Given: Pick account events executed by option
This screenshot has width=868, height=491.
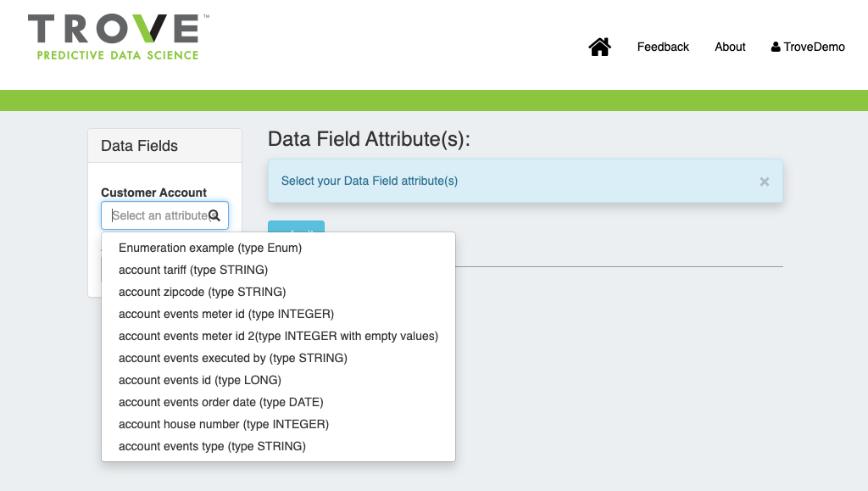Looking at the screenshot, I should tap(233, 358).
